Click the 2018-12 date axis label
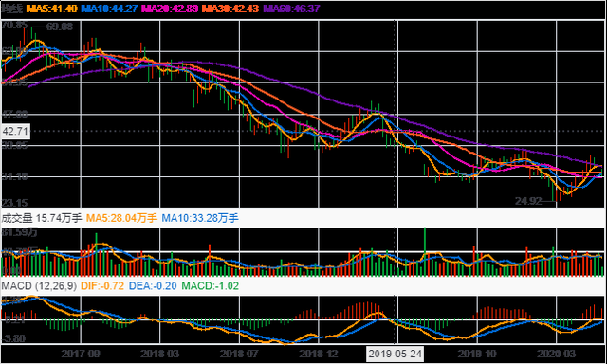607x364 pixels. 320,354
